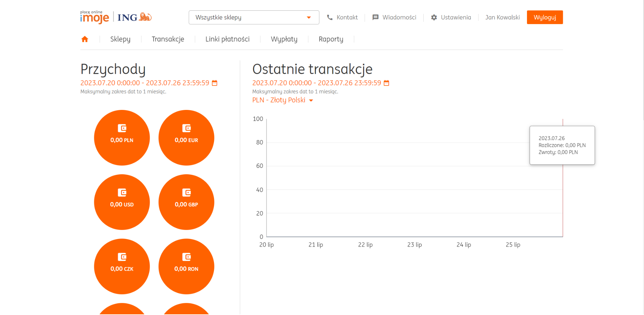Click the 23 lip label on the chart axis
This screenshot has width=644, height=315.
[415, 245]
